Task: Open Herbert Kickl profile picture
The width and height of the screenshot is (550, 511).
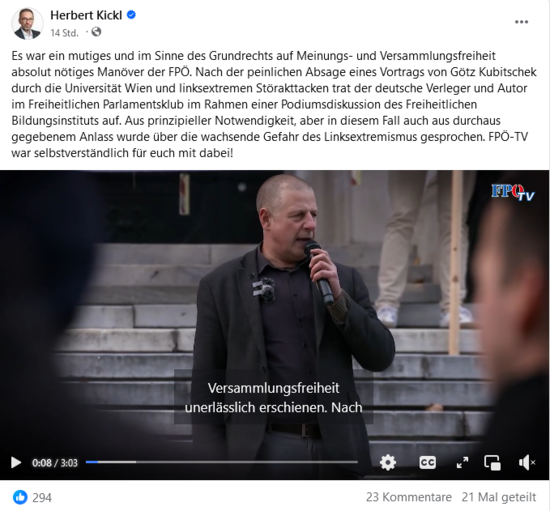Action: click(27, 23)
